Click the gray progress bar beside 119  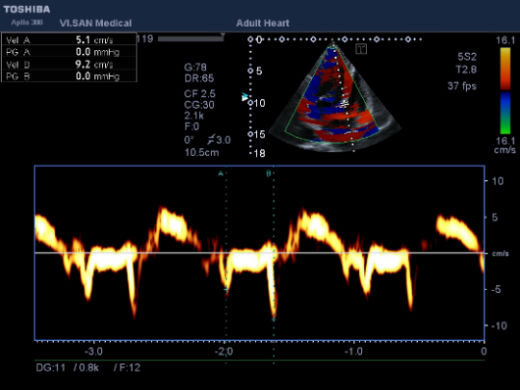coord(190,39)
